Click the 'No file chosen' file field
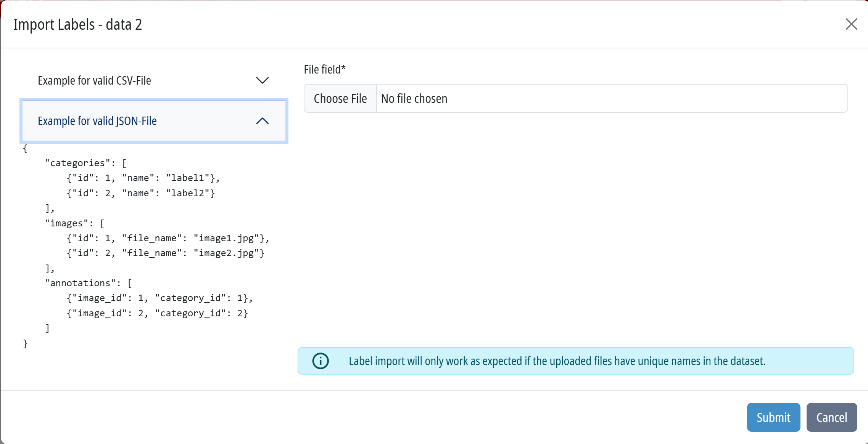 tap(576, 98)
